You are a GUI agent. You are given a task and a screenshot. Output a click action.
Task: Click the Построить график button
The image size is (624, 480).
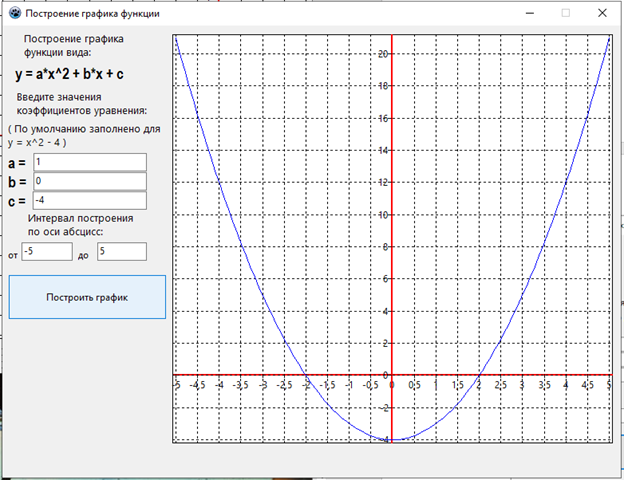coord(87,297)
